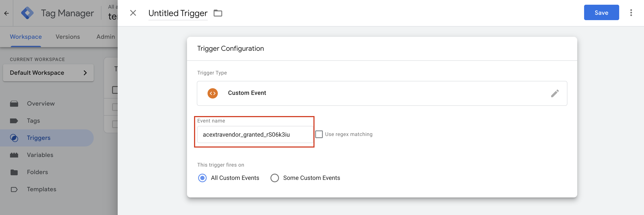This screenshot has height=215, width=644.
Task: Click the Triggers sidebar icon
Action: (x=14, y=138)
